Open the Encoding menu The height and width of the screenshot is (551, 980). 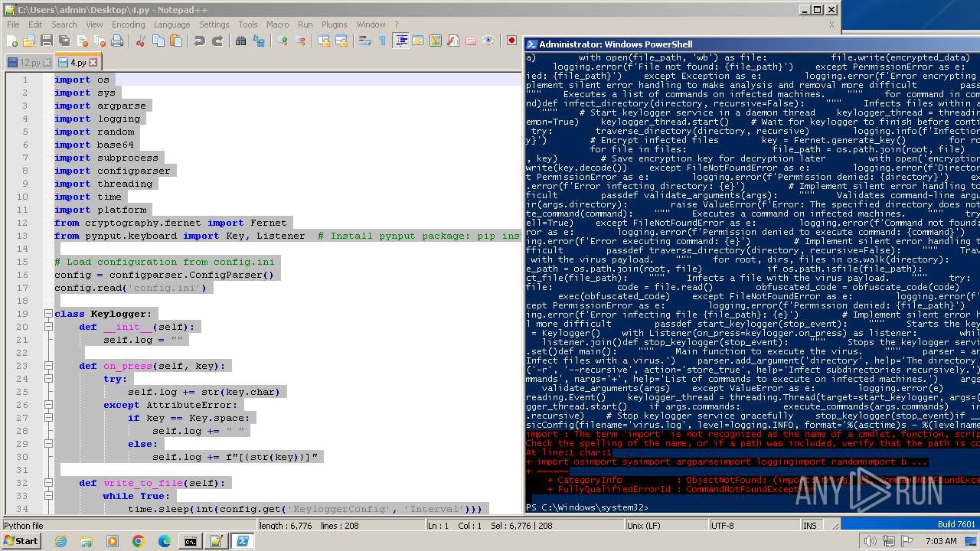click(128, 24)
